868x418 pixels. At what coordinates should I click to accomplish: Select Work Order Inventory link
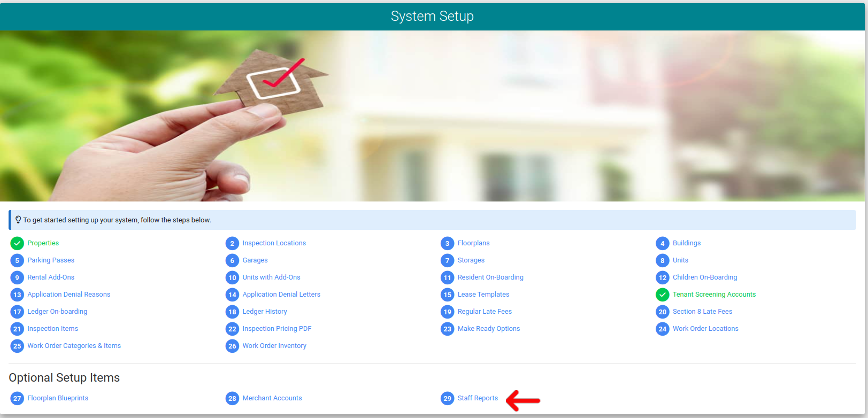[x=274, y=346]
